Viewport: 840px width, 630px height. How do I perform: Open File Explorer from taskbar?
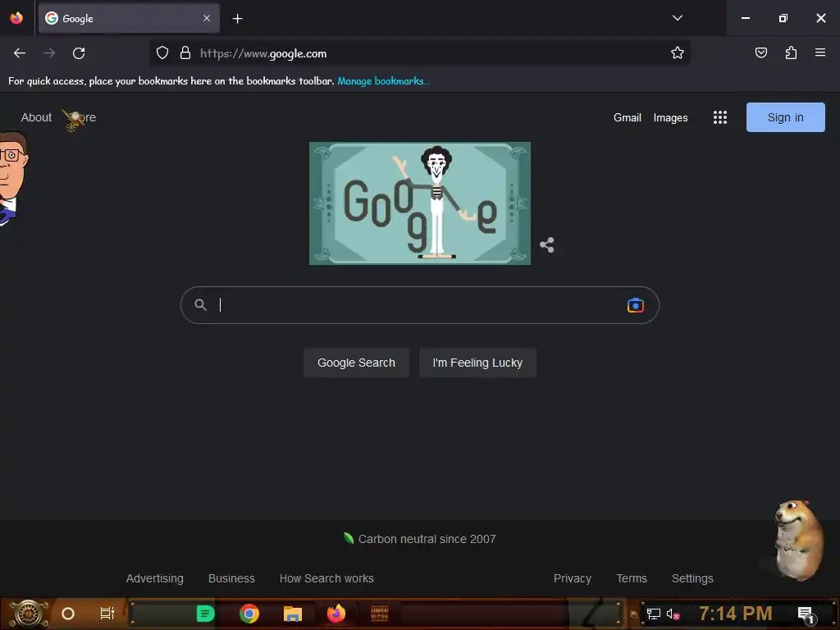tap(293, 614)
